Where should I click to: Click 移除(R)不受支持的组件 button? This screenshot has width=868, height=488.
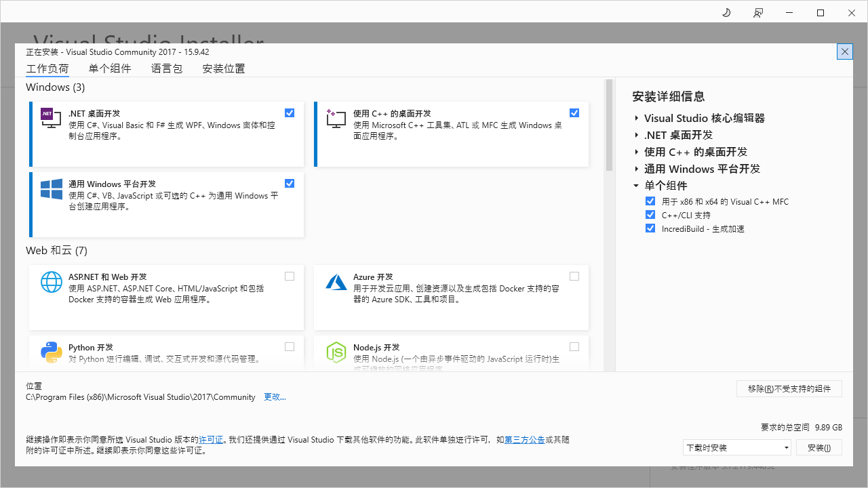(789, 388)
